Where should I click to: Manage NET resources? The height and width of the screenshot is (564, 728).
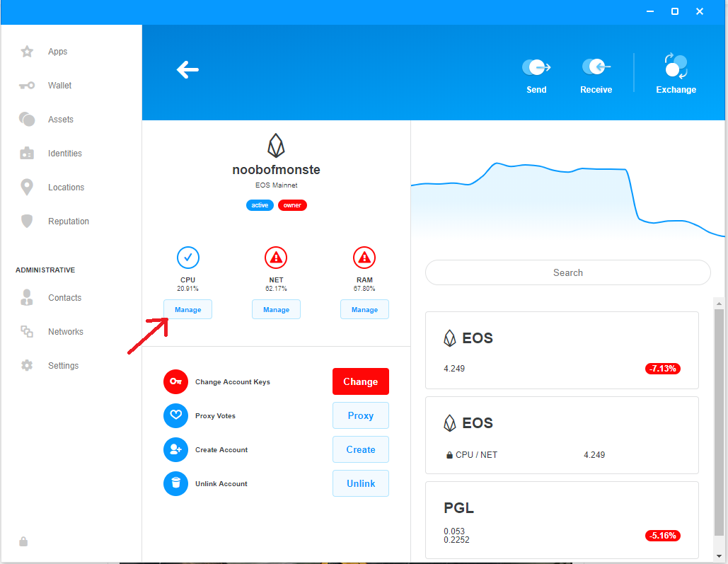click(x=276, y=309)
